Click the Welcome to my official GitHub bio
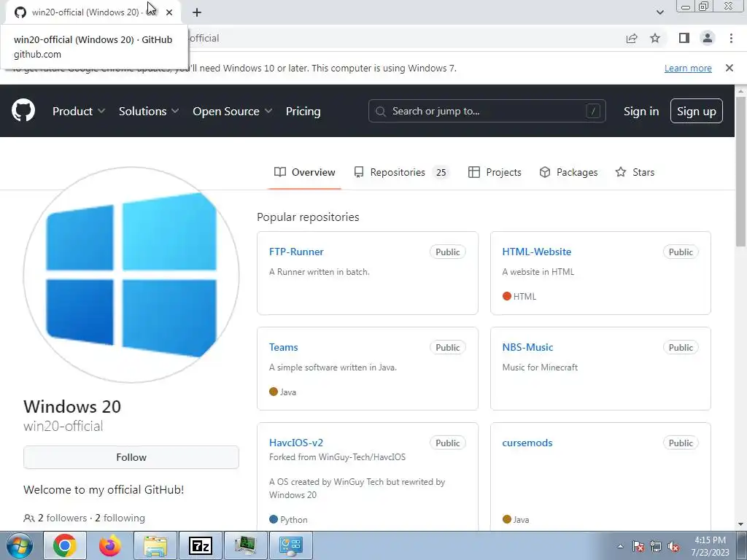The height and width of the screenshot is (560, 747). pos(104,489)
